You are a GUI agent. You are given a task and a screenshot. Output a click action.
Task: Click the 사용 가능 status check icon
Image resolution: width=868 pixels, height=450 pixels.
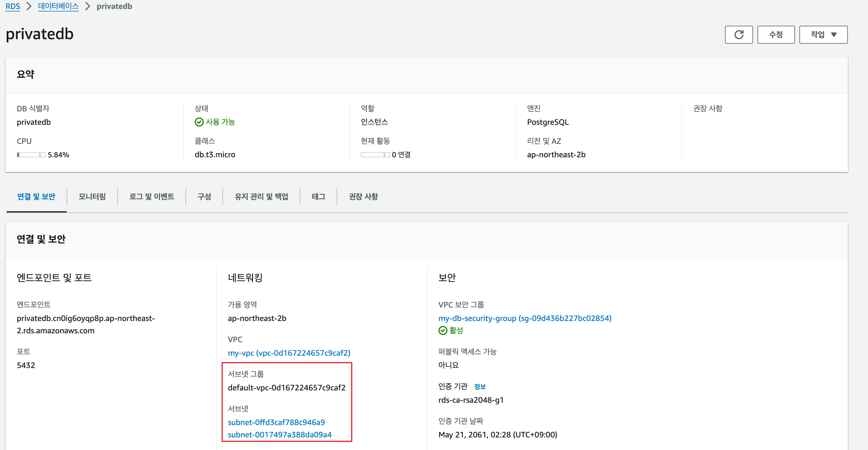[199, 122]
